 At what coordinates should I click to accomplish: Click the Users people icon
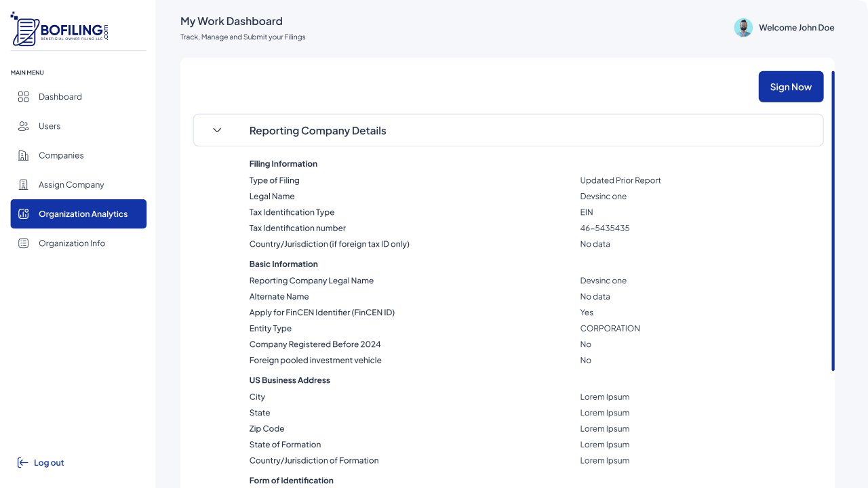24,126
